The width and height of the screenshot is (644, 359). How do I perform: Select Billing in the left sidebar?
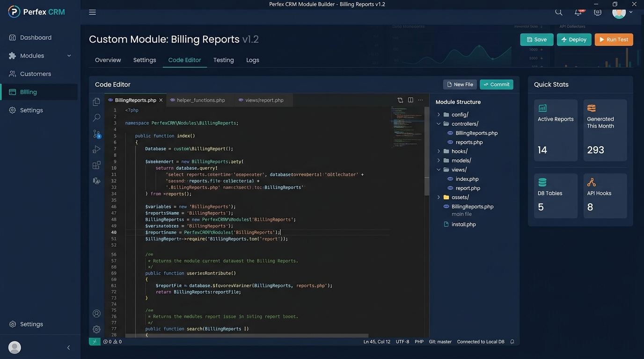[40, 92]
